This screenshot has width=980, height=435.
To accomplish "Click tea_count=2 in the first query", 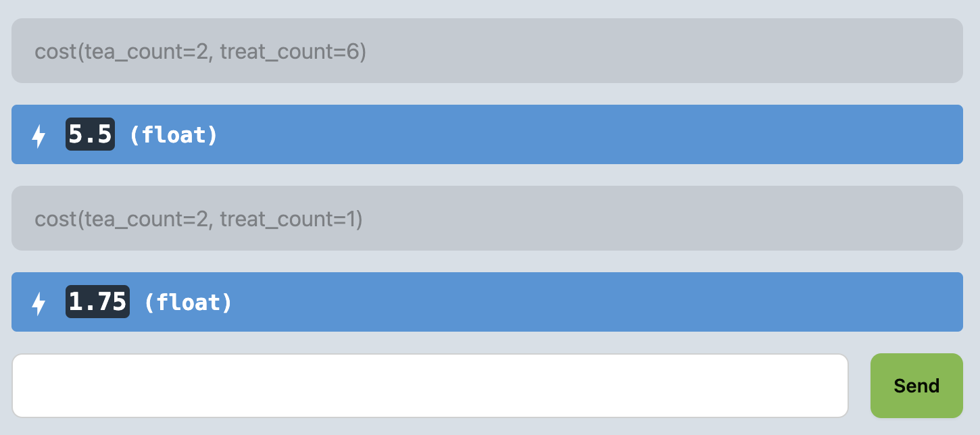I will click(x=143, y=52).
